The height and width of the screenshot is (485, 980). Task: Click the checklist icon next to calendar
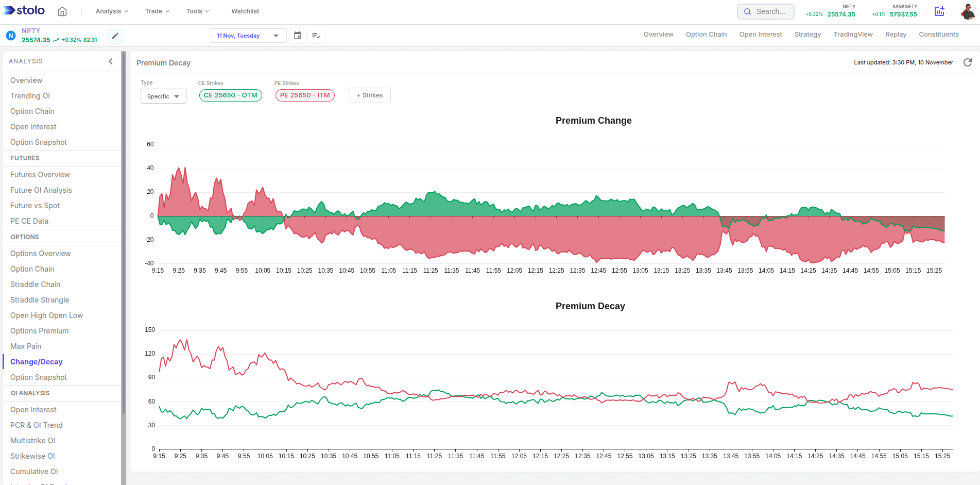click(316, 36)
